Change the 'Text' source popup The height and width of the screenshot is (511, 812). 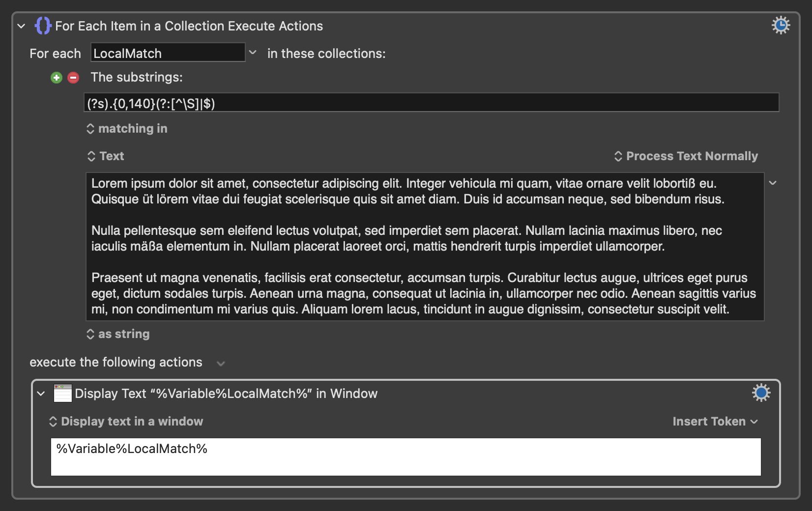[x=106, y=156]
